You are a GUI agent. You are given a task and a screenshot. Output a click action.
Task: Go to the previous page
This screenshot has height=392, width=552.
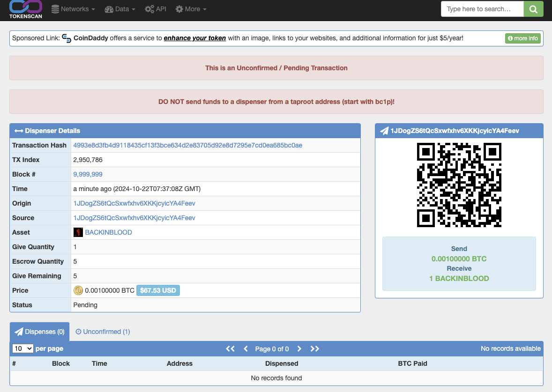[246, 349]
